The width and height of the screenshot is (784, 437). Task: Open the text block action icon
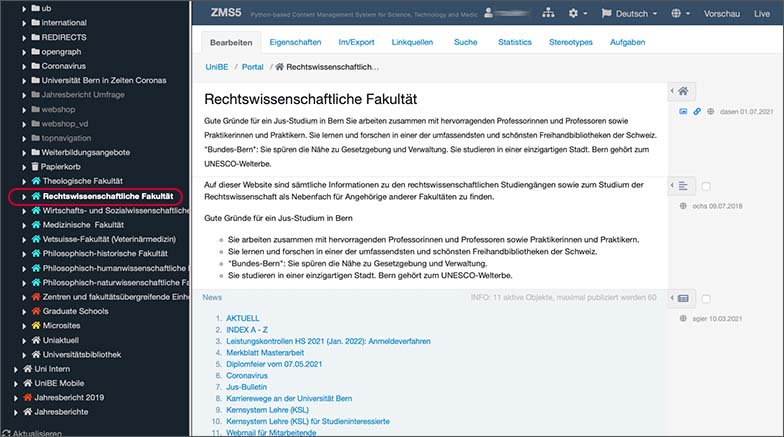[682, 186]
